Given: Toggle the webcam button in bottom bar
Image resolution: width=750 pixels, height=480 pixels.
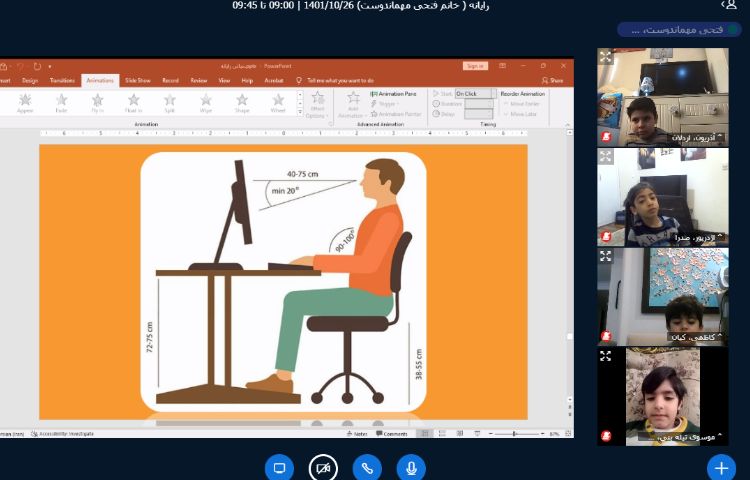Looking at the screenshot, I should coord(323,468).
